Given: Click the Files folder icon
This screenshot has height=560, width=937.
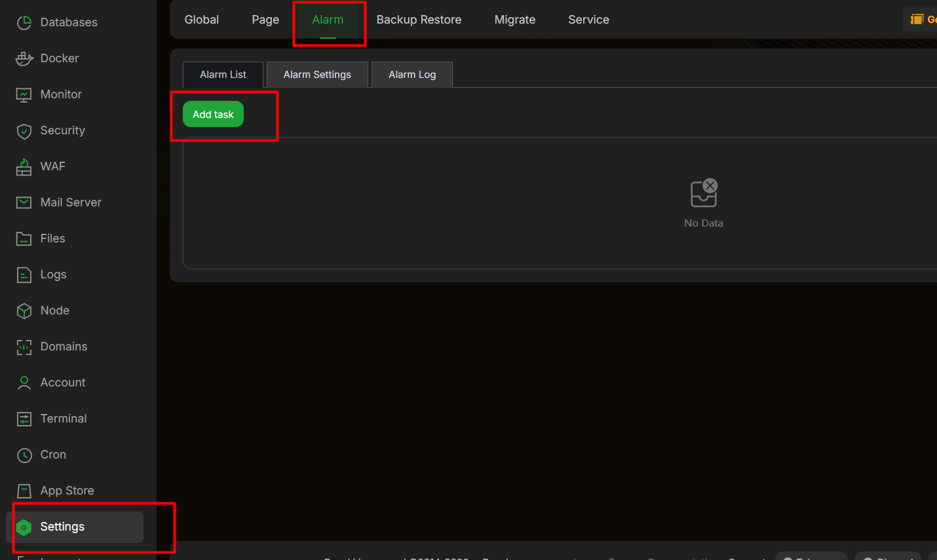Looking at the screenshot, I should (24, 238).
